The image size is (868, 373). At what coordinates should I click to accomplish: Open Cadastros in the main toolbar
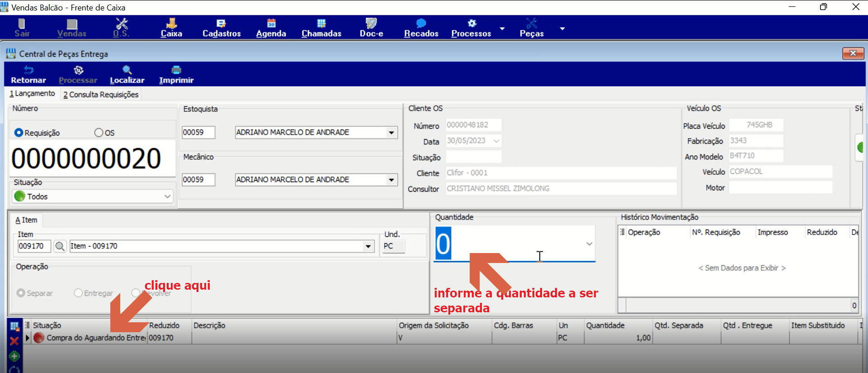(x=222, y=28)
